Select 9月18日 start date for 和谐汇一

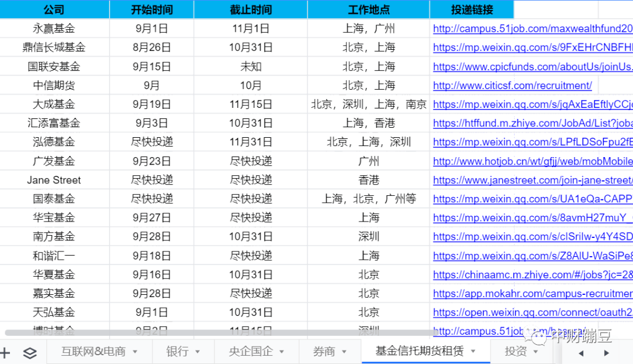tap(152, 256)
